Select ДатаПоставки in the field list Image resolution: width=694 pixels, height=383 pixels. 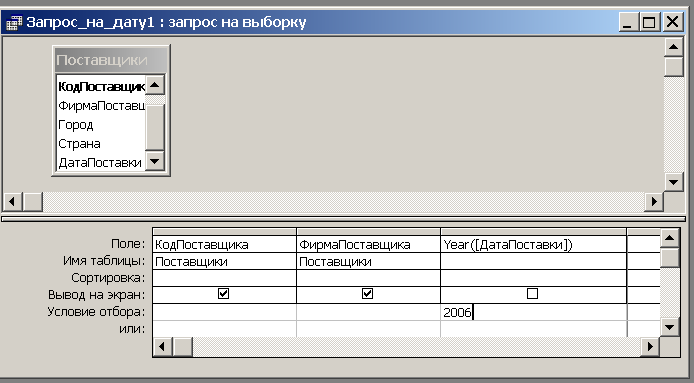tap(101, 162)
